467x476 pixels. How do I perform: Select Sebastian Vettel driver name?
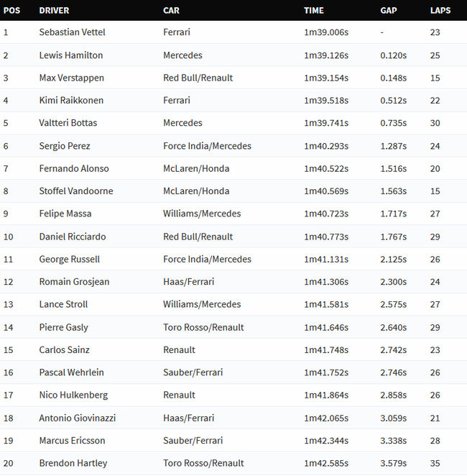[x=72, y=32]
